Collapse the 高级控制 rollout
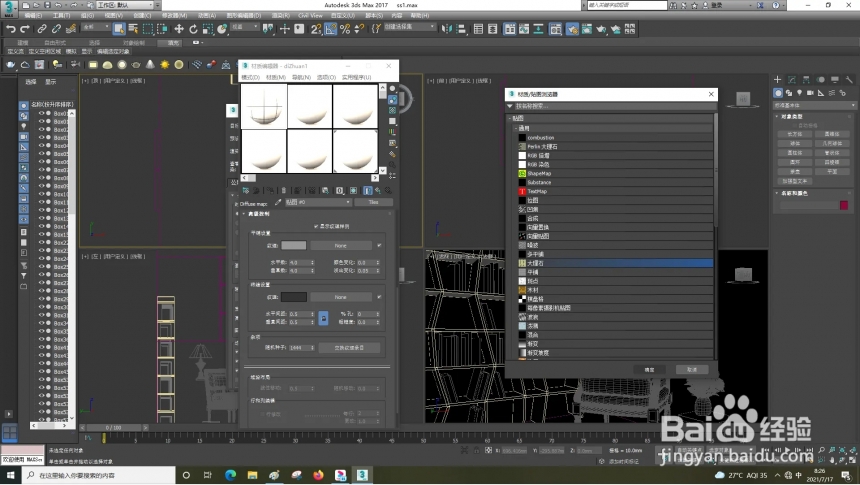Screen dimensions: 860x485 click(244, 214)
